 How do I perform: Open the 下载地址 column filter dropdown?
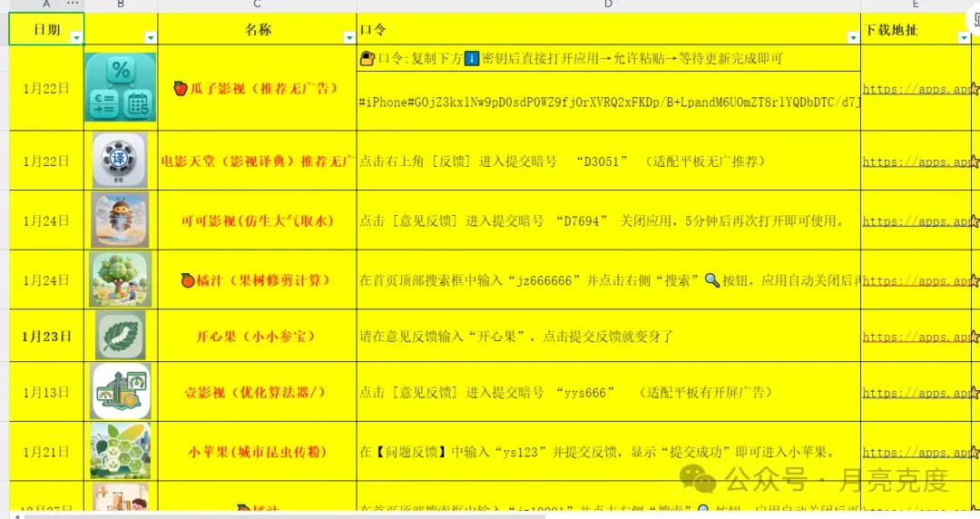tap(964, 38)
